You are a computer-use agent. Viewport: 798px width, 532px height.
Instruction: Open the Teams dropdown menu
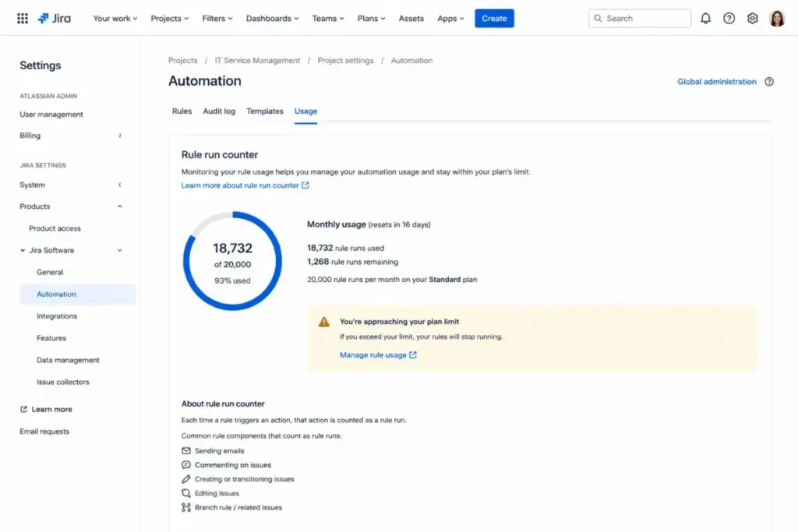pyautogui.click(x=328, y=19)
